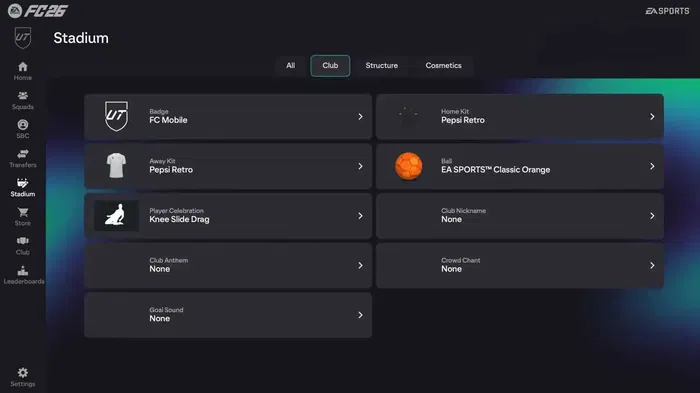The height and width of the screenshot is (393, 700).
Task: Click the EA SPORTS logo
Action: [667, 11]
